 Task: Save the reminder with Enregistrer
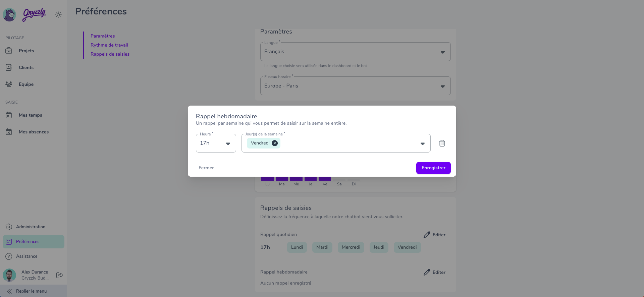433,168
